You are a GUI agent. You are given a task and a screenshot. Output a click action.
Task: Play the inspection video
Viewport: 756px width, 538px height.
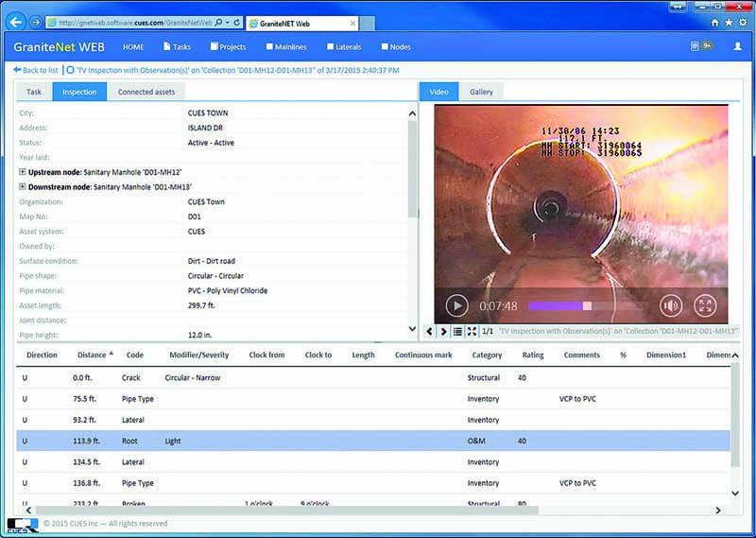point(456,305)
